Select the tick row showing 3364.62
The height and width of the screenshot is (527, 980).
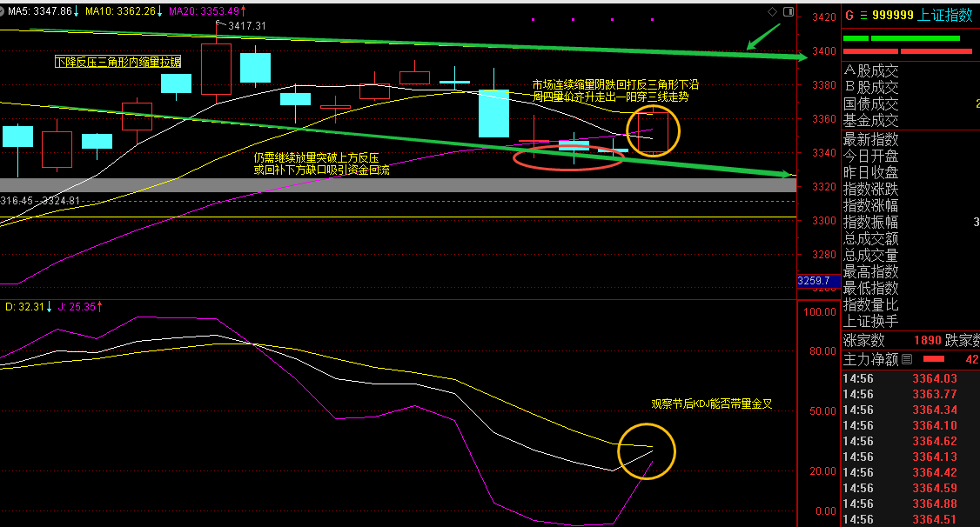click(x=910, y=441)
